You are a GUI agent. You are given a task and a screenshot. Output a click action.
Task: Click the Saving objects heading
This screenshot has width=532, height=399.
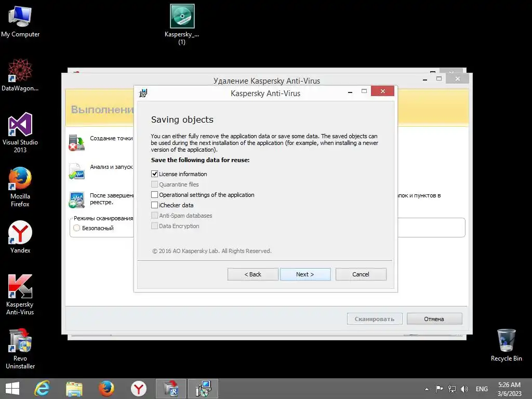tap(182, 119)
